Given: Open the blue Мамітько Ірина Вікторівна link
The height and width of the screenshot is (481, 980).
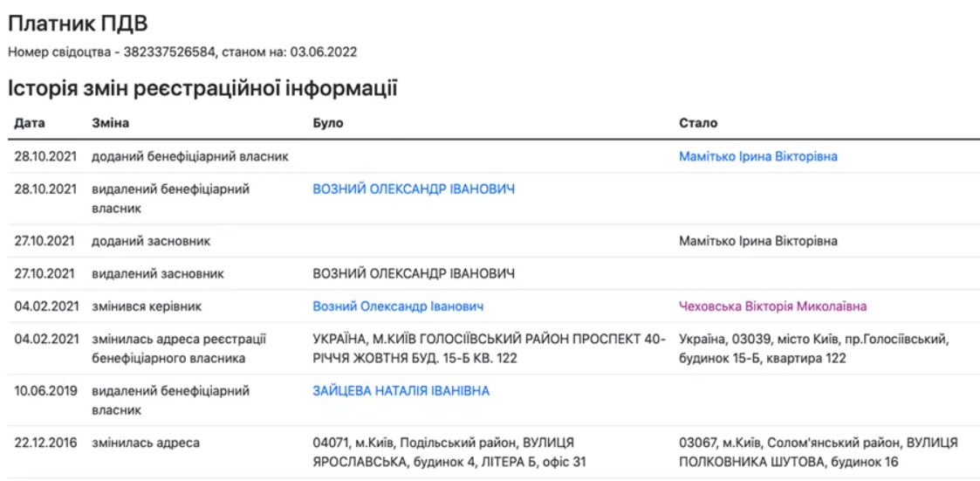Looking at the screenshot, I should [x=757, y=157].
